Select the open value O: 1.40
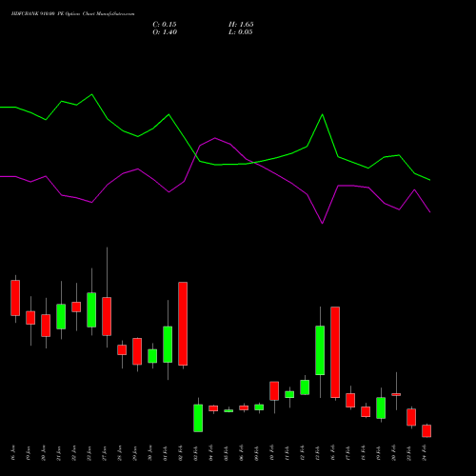The image size is (476, 476). point(165,32)
